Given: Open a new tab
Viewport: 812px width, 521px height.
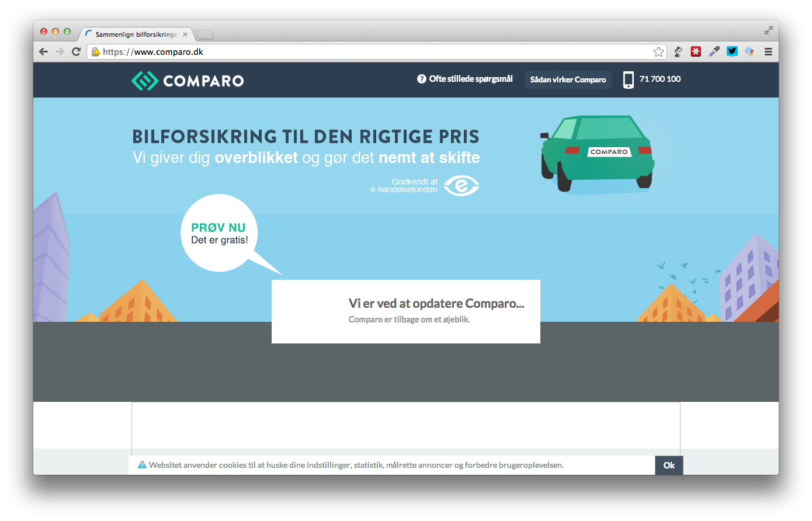Looking at the screenshot, I should coord(204,34).
